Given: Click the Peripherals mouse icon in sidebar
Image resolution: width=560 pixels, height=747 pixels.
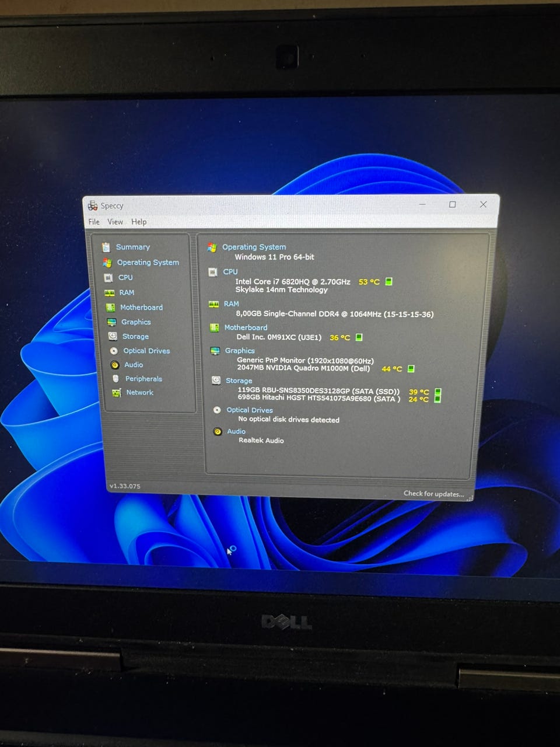Looking at the screenshot, I should pos(116,379).
